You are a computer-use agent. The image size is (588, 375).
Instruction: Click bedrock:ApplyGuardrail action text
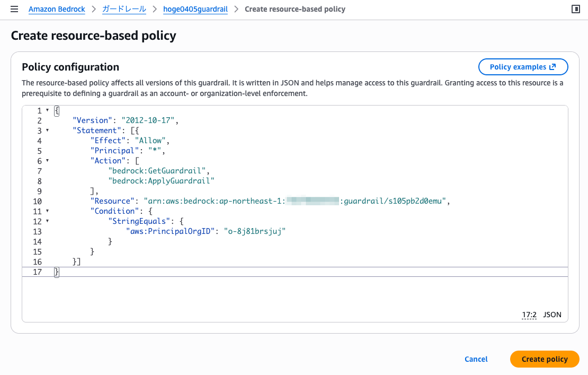(161, 181)
